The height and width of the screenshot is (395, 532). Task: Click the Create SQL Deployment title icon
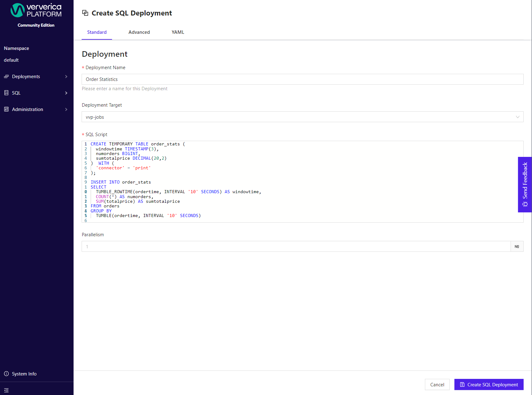click(85, 13)
